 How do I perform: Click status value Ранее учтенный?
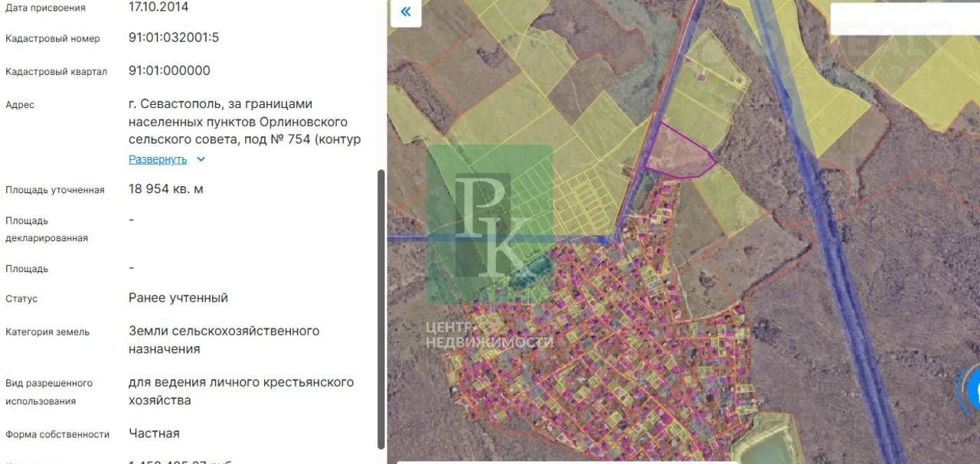pos(178,298)
